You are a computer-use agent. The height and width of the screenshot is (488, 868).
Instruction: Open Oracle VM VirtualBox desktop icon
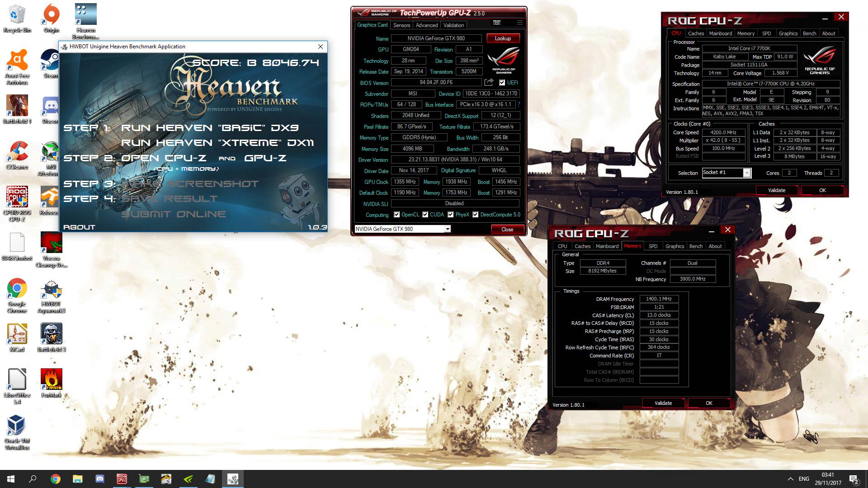pos(17,432)
